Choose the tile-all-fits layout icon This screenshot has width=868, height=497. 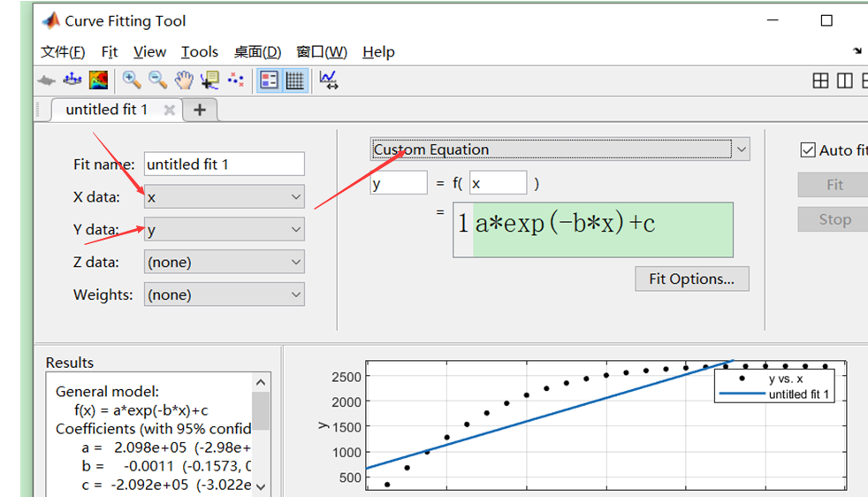coord(820,80)
